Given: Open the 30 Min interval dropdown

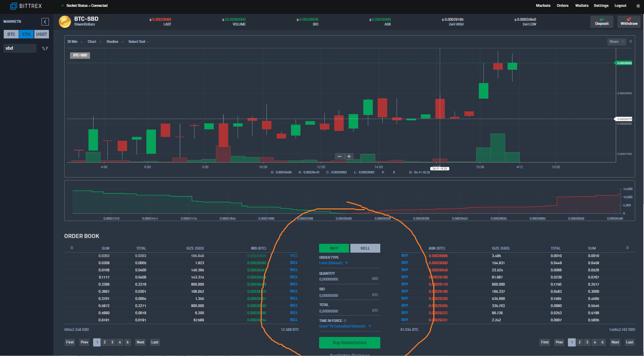Looking at the screenshot, I should click(x=75, y=42).
